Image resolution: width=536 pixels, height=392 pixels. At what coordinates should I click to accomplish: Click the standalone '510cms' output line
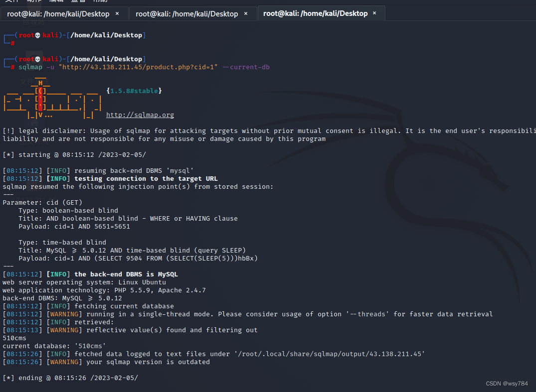[x=14, y=338]
